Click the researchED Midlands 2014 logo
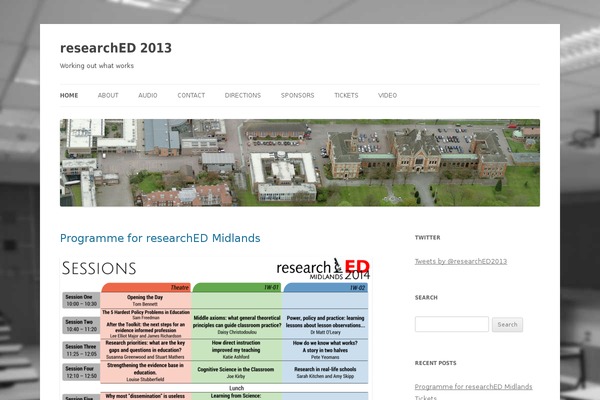This screenshot has width=600, height=400. tap(323, 269)
